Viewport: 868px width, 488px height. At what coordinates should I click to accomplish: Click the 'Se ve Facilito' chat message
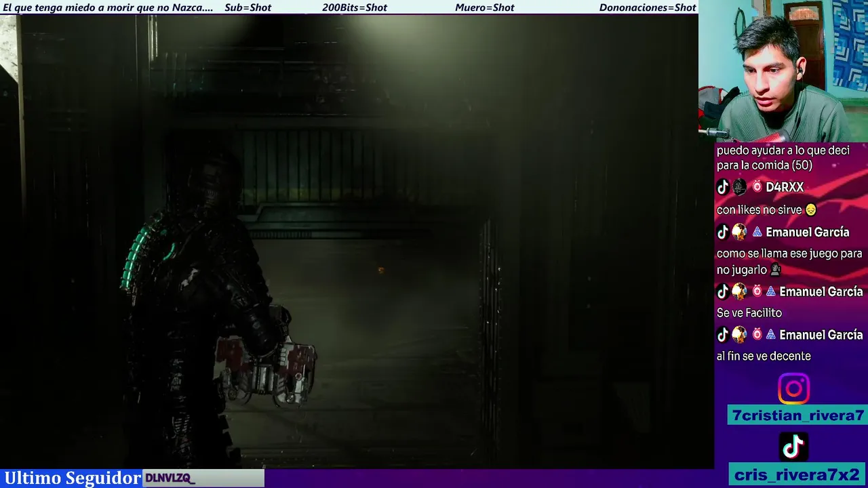[x=749, y=313]
